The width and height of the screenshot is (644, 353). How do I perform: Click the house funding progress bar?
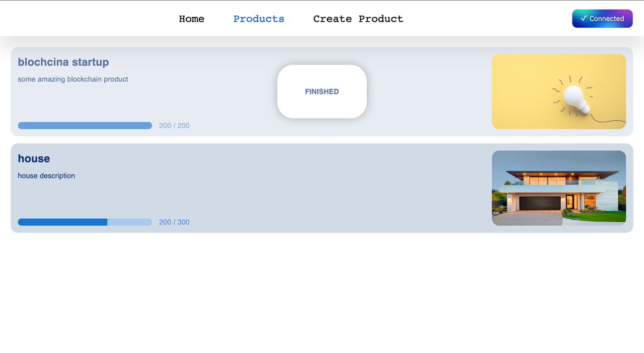pos(85,222)
